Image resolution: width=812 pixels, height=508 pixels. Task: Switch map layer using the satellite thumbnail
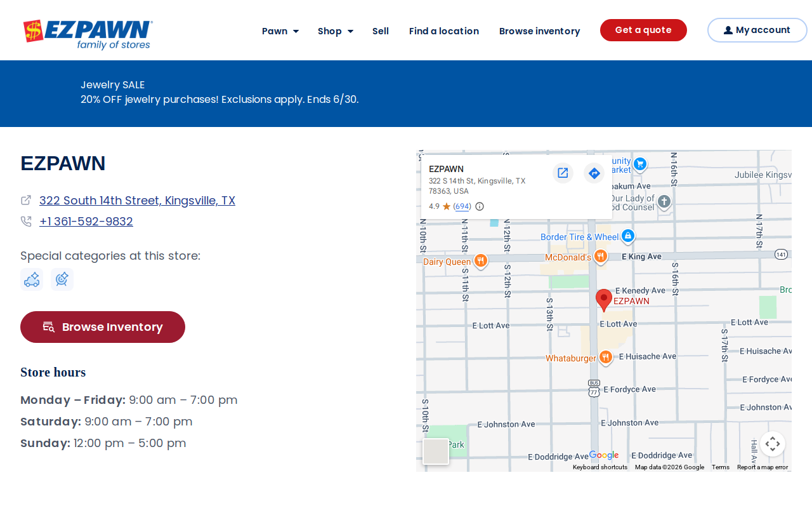tap(436, 451)
